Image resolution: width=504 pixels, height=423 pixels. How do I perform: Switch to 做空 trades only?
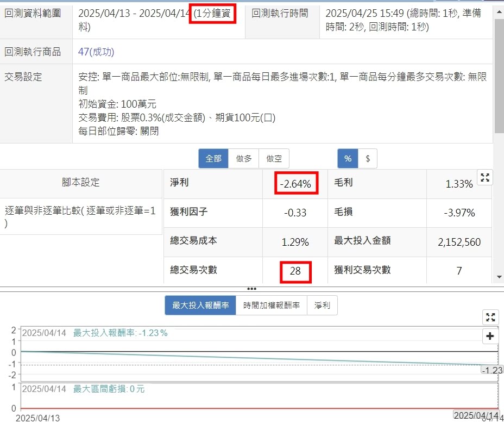(274, 159)
